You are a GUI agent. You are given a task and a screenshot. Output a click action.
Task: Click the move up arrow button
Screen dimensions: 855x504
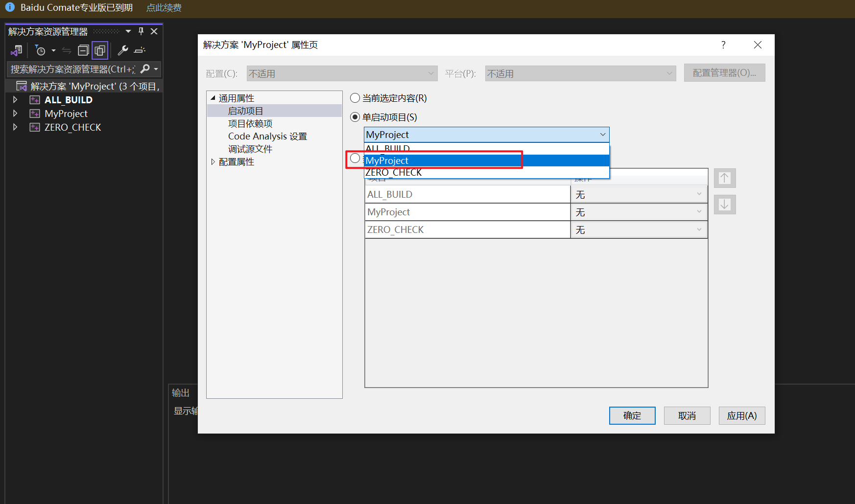725,178
